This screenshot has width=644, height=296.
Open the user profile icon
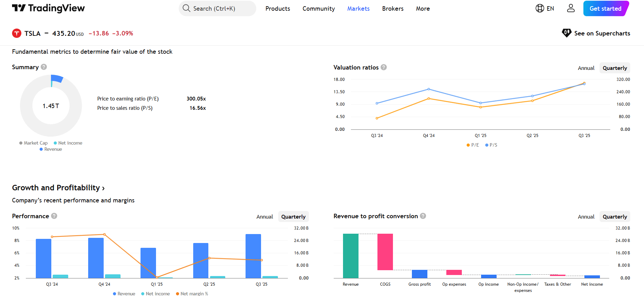(x=571, y=8)
